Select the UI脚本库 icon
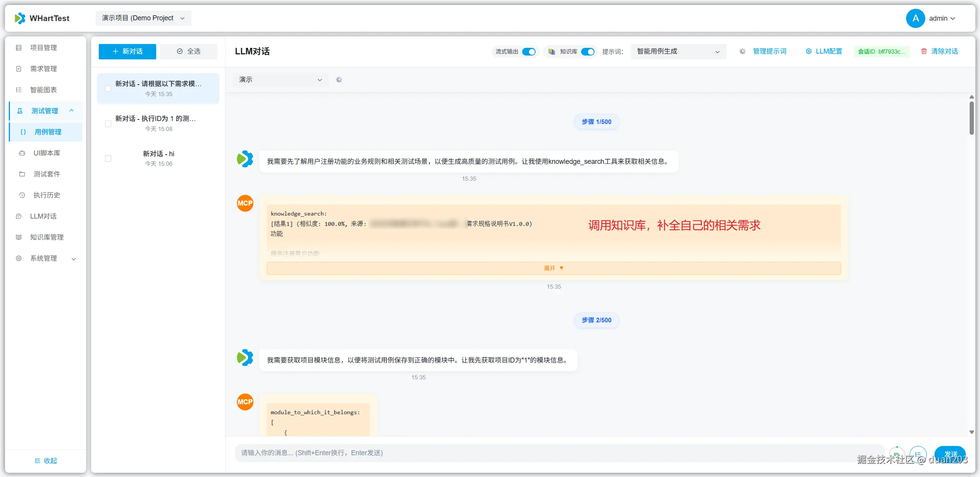This screenshot has width=980, height=477. coord(22,153)
